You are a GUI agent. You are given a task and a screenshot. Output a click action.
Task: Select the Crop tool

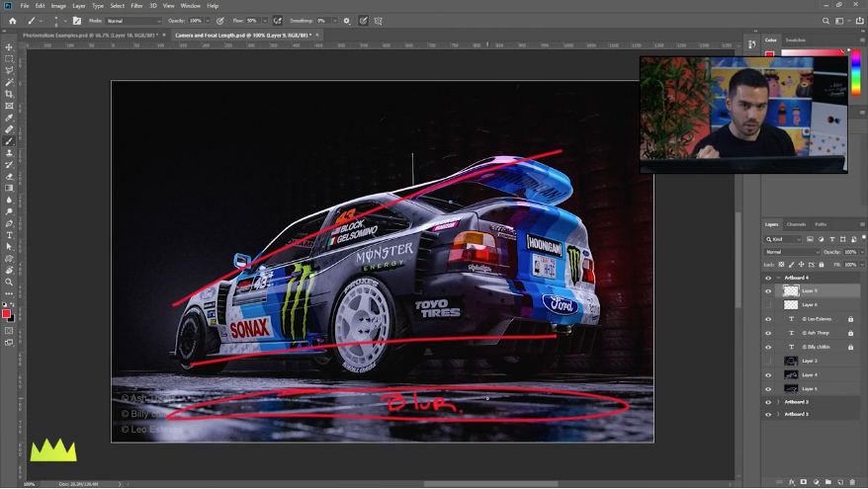tap(9, 94)
